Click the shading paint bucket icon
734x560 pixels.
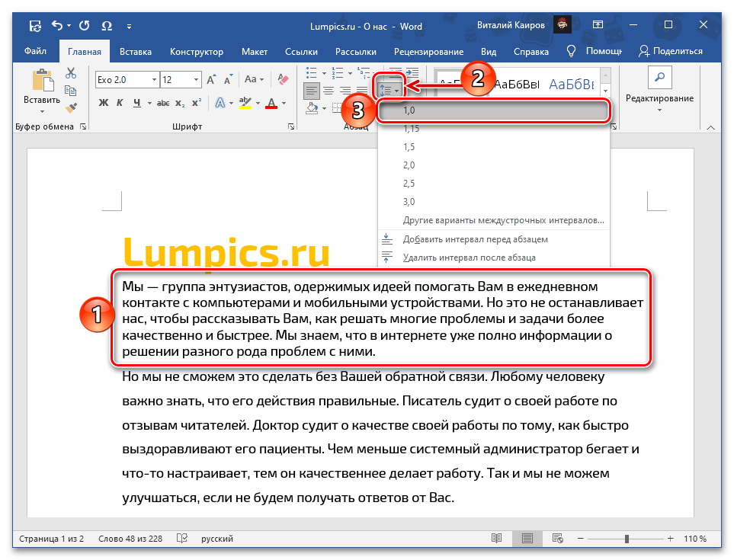coord(313,108)
